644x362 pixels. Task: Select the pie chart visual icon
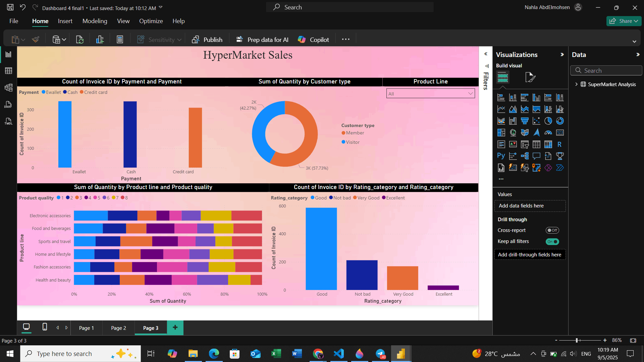pos(548,121)
